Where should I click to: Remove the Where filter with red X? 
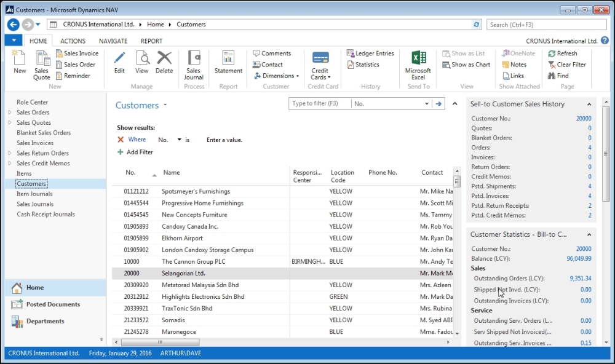point(121,139)
